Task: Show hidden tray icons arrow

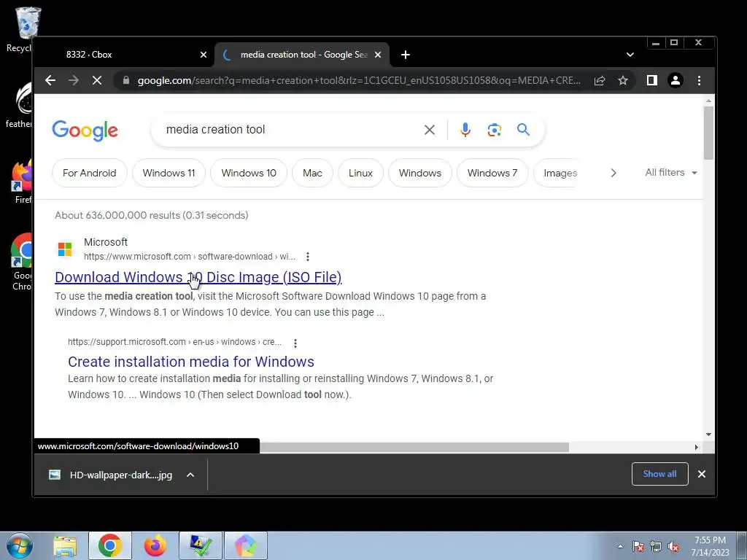Action: (620, 546)
